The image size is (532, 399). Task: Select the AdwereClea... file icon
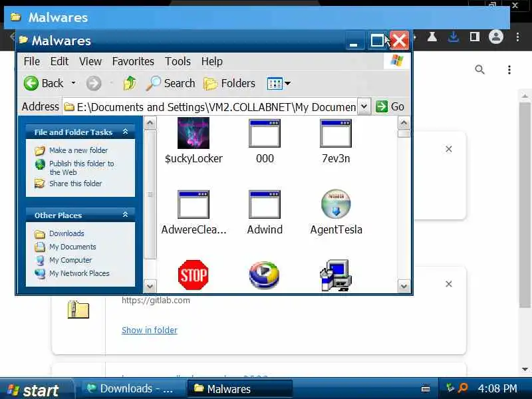click(x=194, y=204)
